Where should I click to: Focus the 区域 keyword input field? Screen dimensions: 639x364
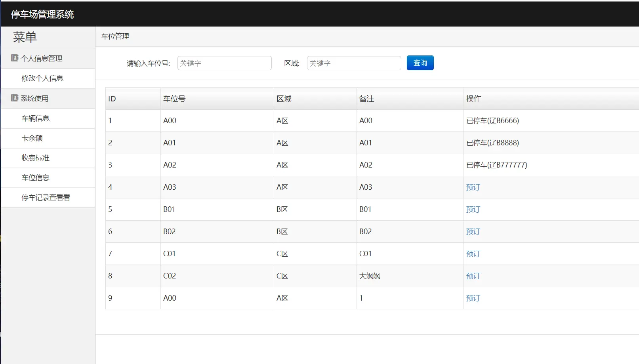(x=354, y=63)
